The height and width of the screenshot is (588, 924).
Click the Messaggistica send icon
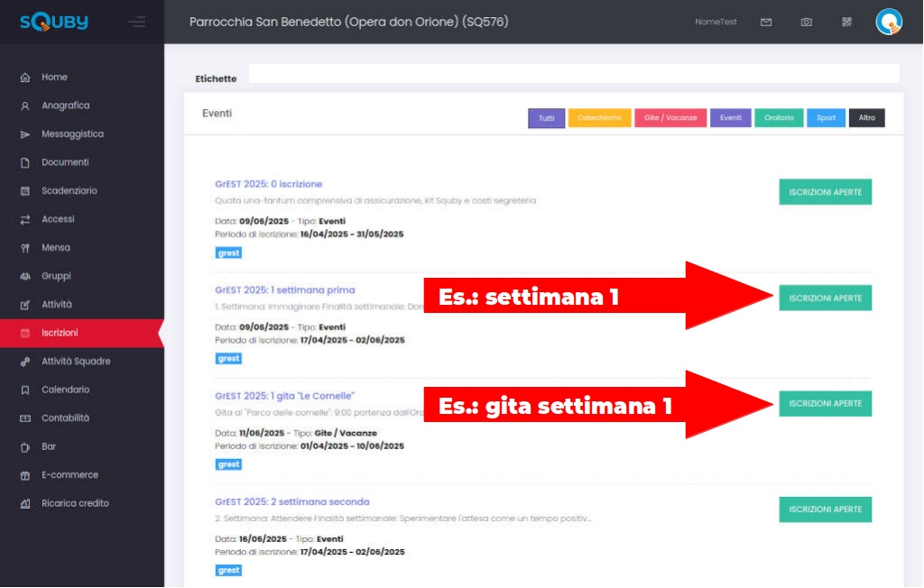click(x=24, y=134)
